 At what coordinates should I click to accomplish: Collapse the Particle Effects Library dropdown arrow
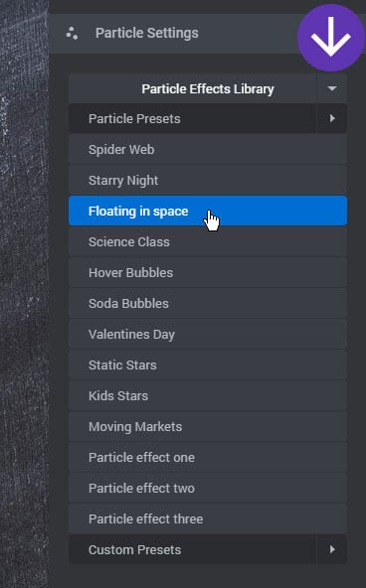(332, 88)
